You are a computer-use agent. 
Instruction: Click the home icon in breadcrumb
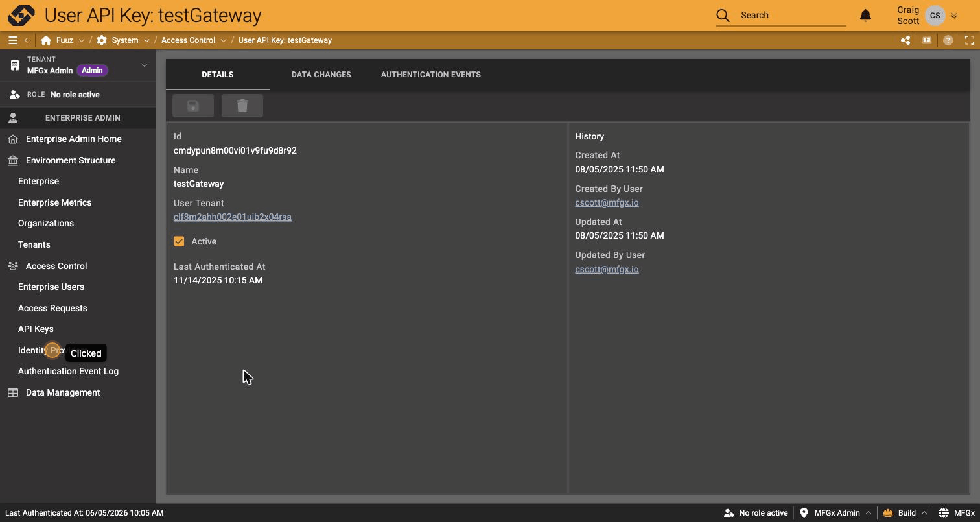click(x=46, y=40)
